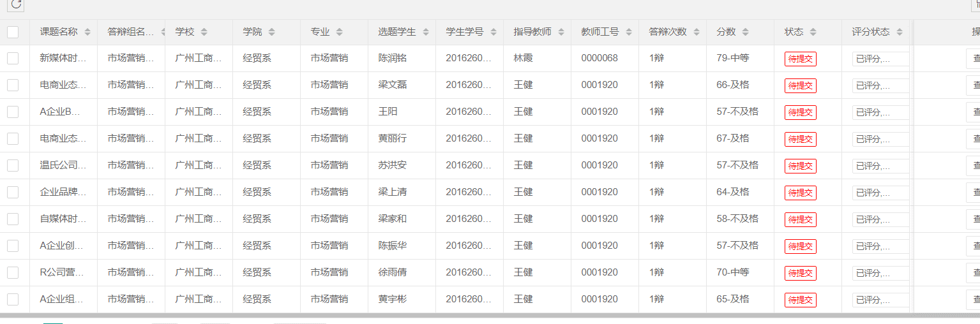Image resolution: width=980 pixels, height=324 pixels.
Task: Select the checkbox for student 王阳
Action: coord(13,112)
